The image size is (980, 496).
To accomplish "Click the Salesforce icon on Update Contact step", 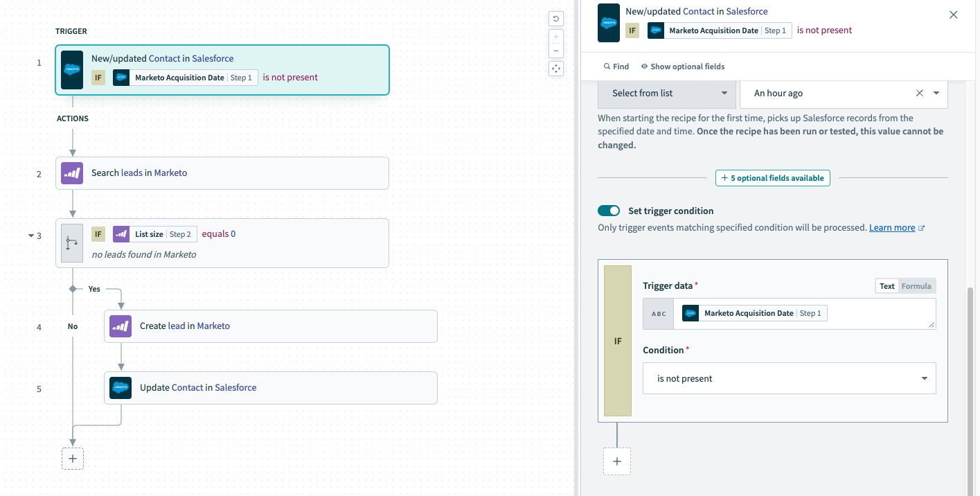I will pos(121,388).
